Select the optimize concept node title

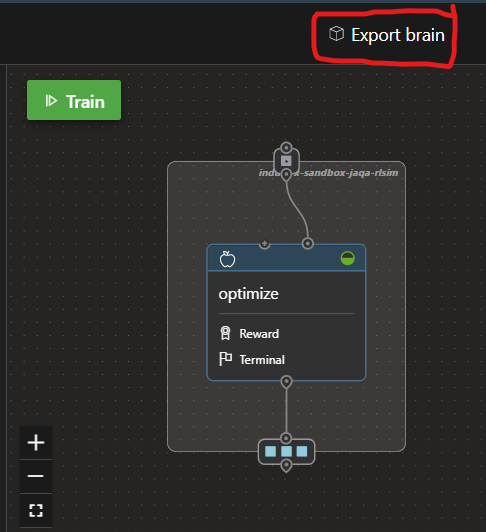point(248,294)
